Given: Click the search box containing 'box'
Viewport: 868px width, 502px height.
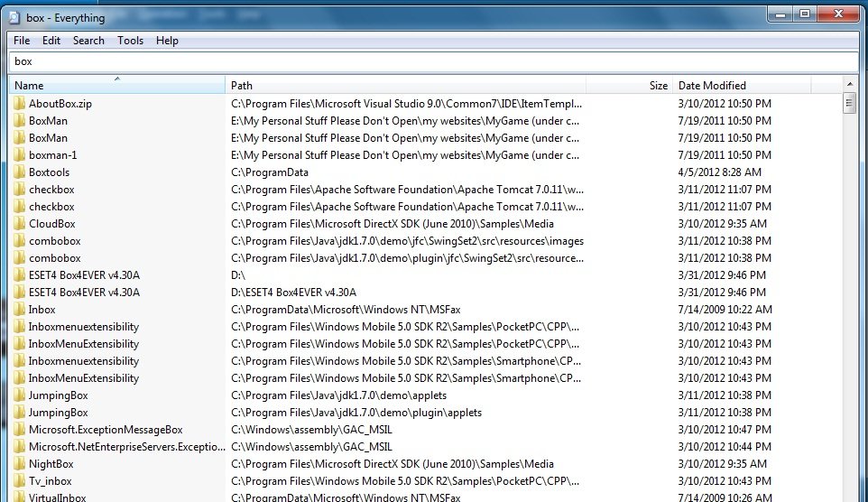Looking at the screenshot, I should coord(433,61).
